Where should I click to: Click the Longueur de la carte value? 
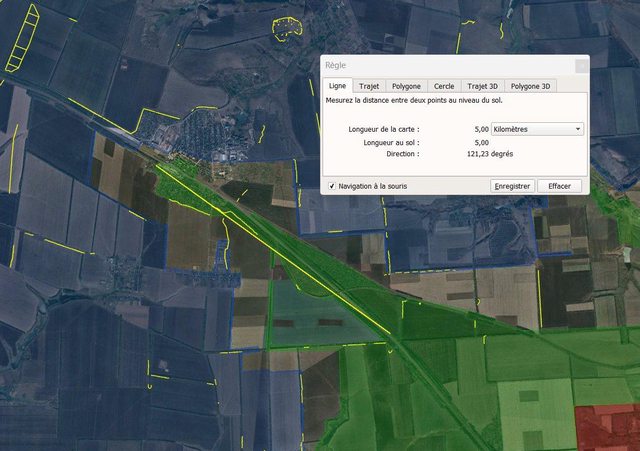tap(480, 129)
